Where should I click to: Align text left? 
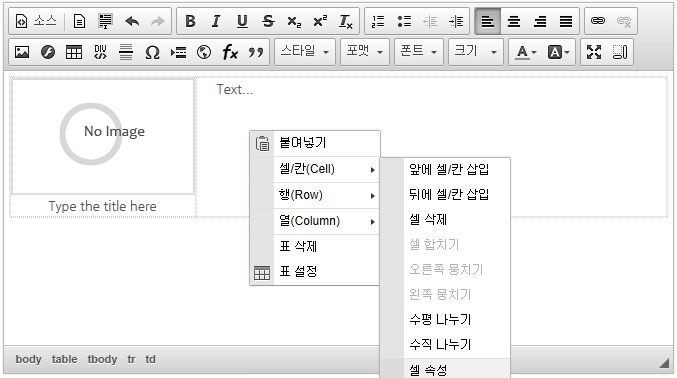(x=488, y=21)
